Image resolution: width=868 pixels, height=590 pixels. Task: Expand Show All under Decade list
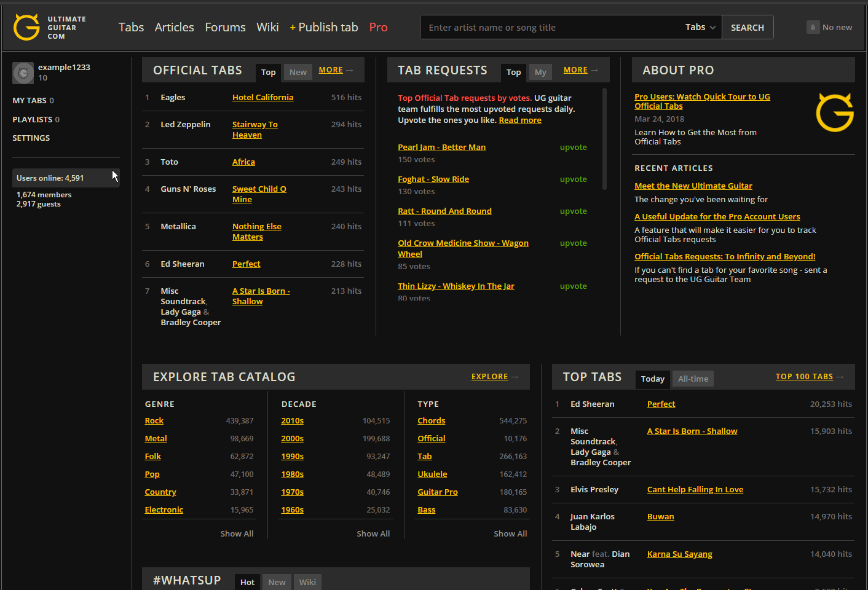point(373,533)
